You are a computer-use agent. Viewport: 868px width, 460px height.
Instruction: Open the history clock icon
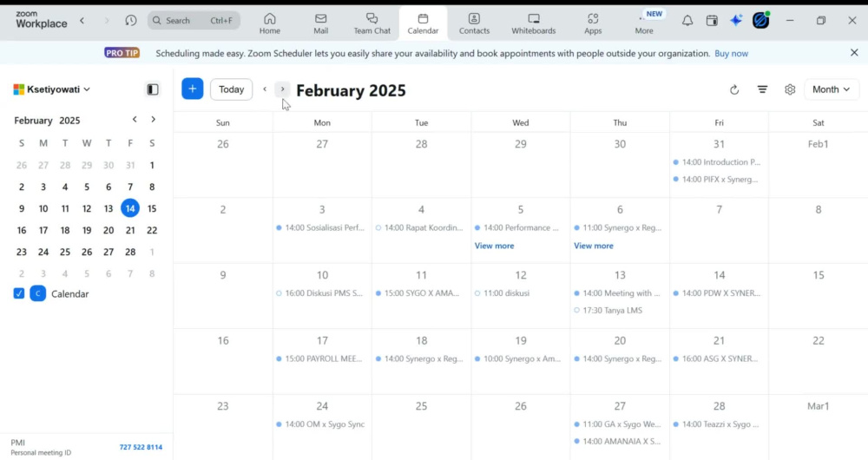click(131, 21)
